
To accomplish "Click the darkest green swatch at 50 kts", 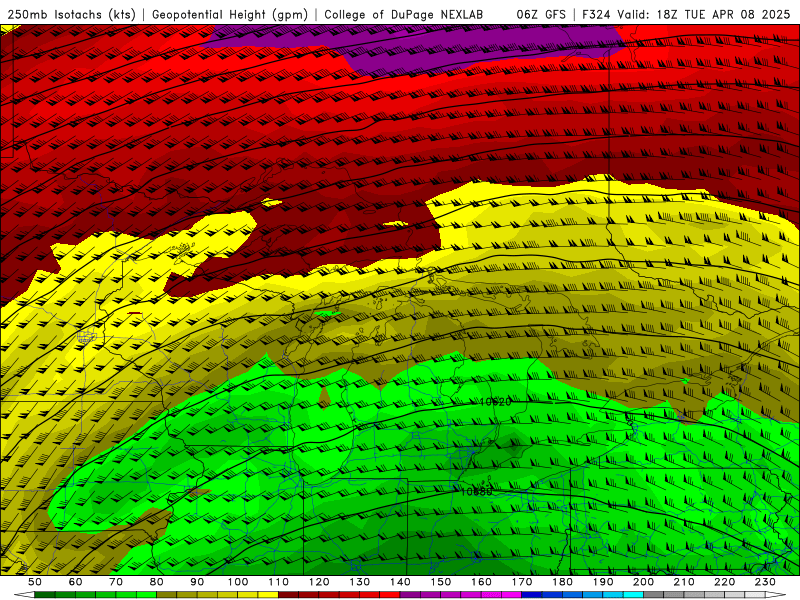I will point(45,594).
